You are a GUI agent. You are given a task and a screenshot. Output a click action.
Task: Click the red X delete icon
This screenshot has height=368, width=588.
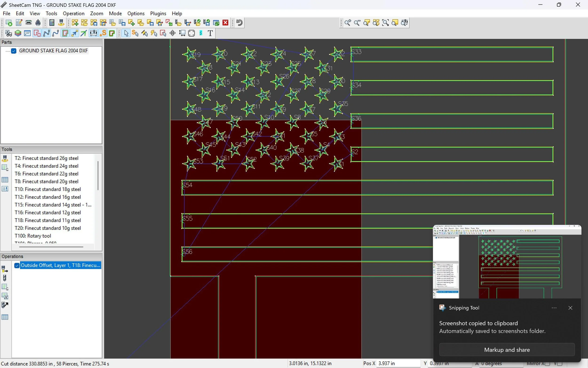coord(225,23)
